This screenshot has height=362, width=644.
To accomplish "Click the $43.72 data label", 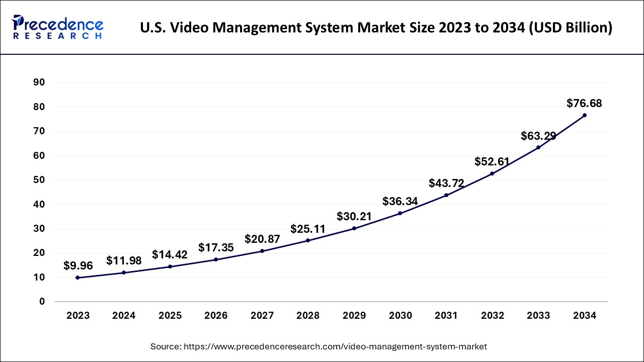I will pos(446,184).
